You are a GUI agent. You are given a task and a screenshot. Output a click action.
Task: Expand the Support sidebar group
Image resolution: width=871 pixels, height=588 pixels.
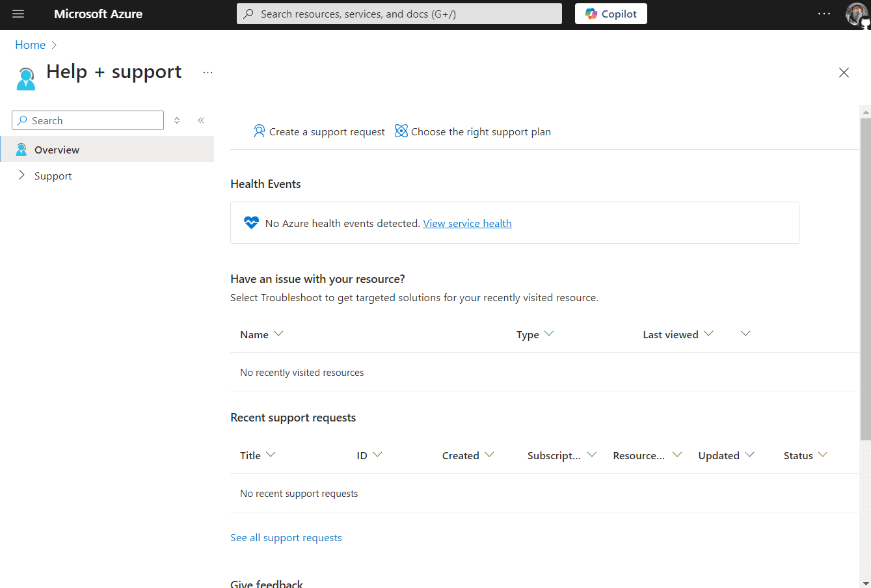[21, 175]
